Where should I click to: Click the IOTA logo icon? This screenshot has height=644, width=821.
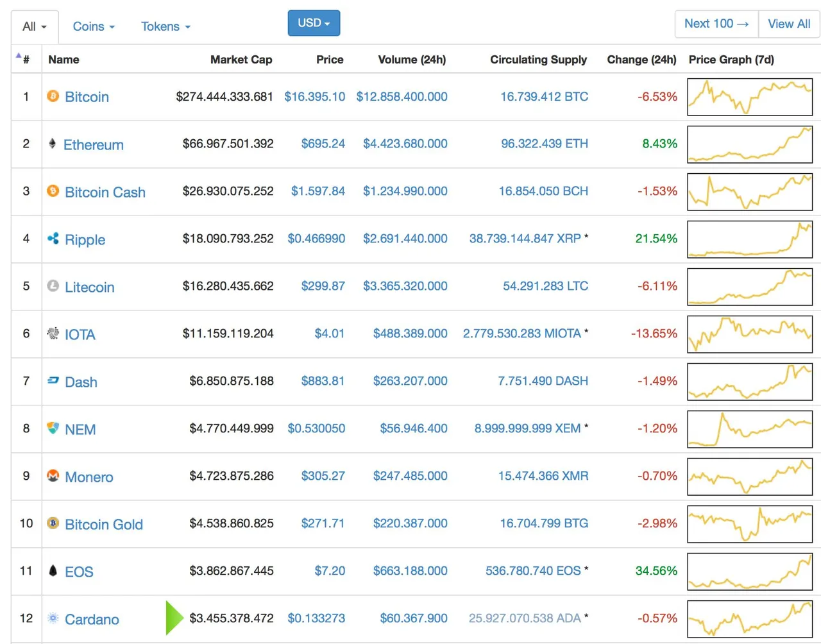click(x=53, y=333)
